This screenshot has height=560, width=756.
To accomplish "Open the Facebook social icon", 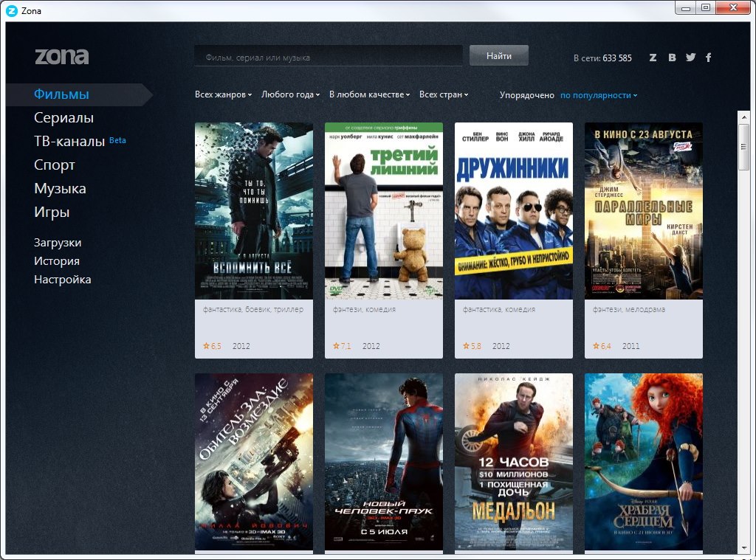I will (x=709, y=58).
